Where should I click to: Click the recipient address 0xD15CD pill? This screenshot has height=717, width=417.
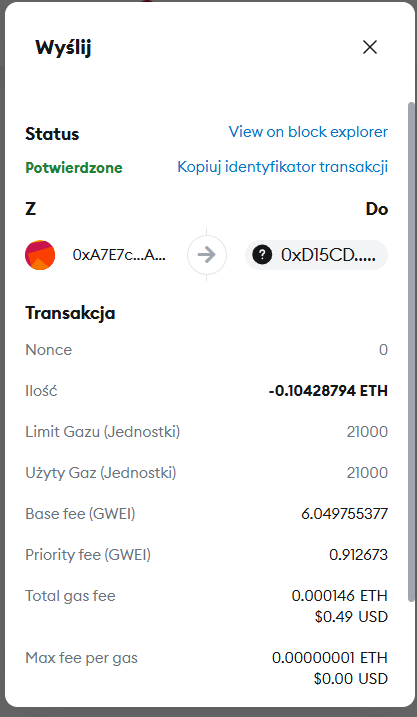pyautogui.click(x=316, y=255)
